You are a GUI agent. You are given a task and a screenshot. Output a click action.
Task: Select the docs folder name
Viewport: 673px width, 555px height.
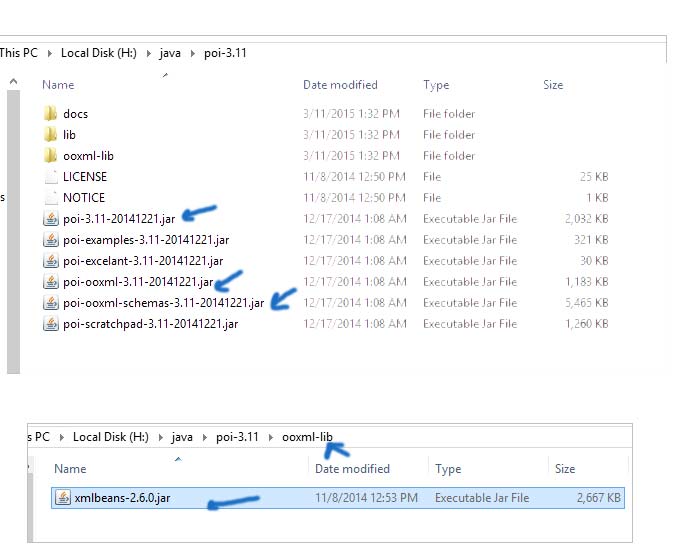(x=76, y=114)
